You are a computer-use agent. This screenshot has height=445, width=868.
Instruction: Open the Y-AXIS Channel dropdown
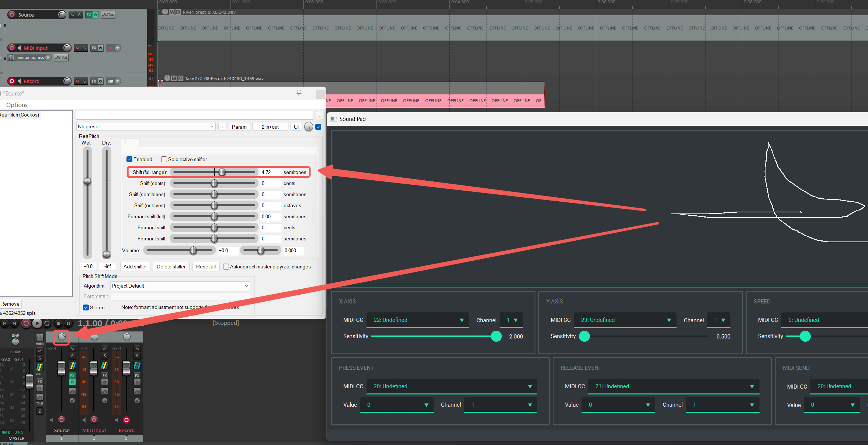pyautogui.click(x=719, y=320)
